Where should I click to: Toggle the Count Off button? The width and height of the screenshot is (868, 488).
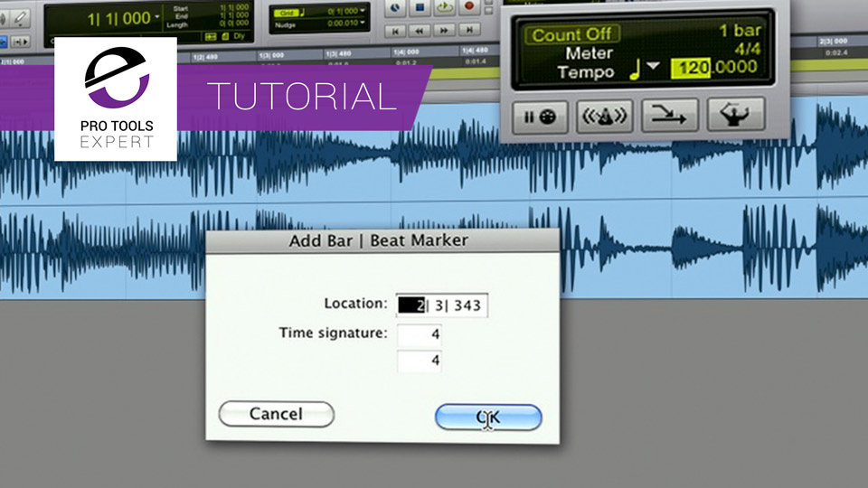[571, 35]
